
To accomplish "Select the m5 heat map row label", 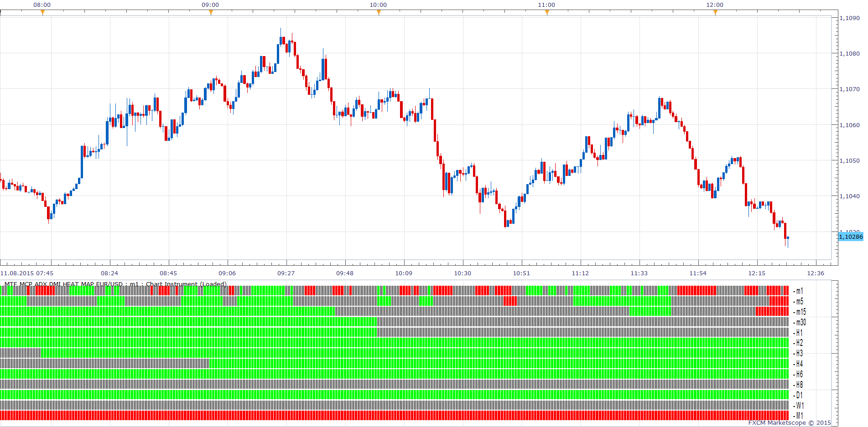I will (x=800, y=301).
